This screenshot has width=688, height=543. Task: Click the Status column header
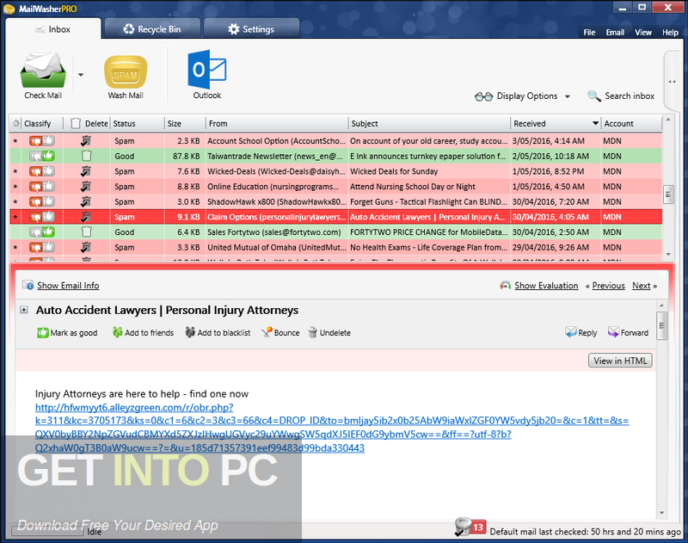click(x=136, y=124)
